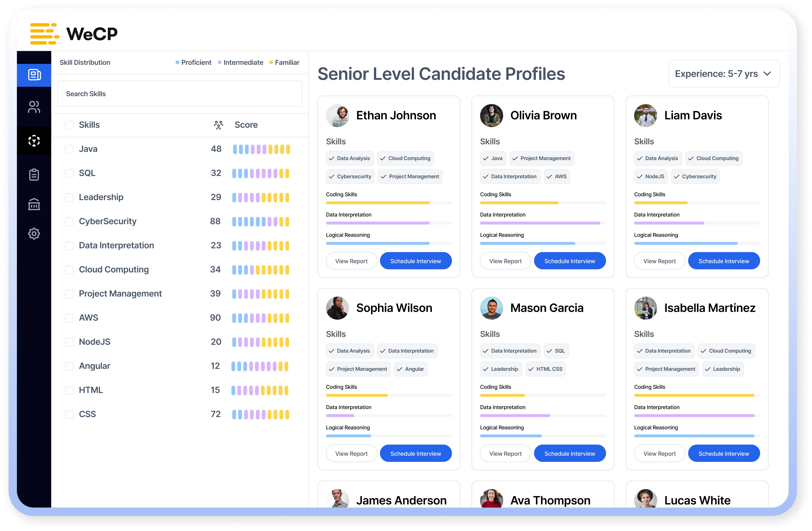Screen dimensions: 812x531
Task: Click Mason Garcia's HTML CSS skill tag
Action: (545, 369)
